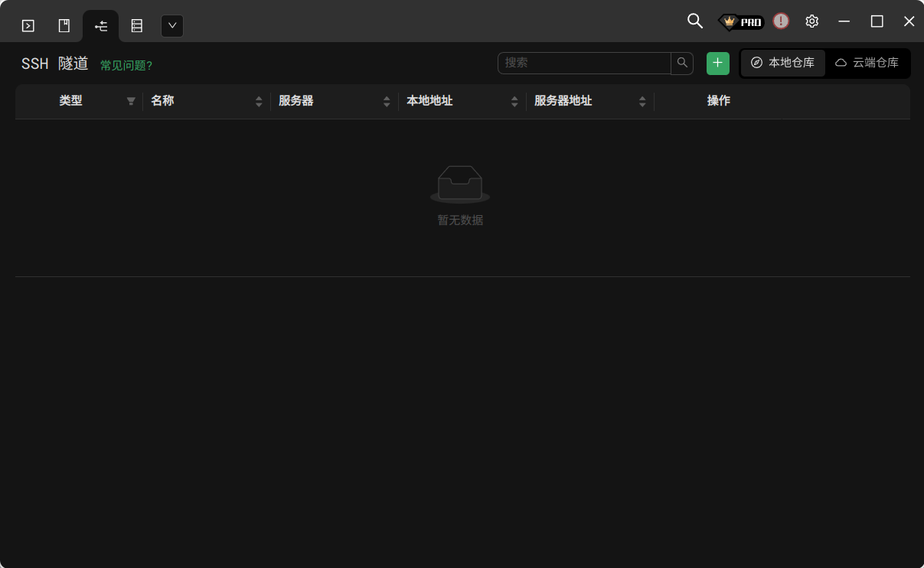Open the PRO crown badge
Image resolution: width=924 pixels, height=568 pixels.
coord(741,22)
